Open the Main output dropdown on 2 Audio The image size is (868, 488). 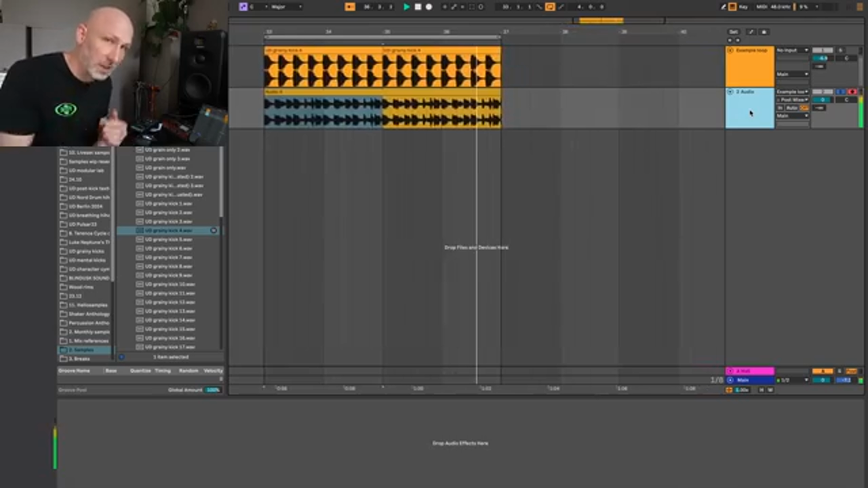[x=793, y=116]
